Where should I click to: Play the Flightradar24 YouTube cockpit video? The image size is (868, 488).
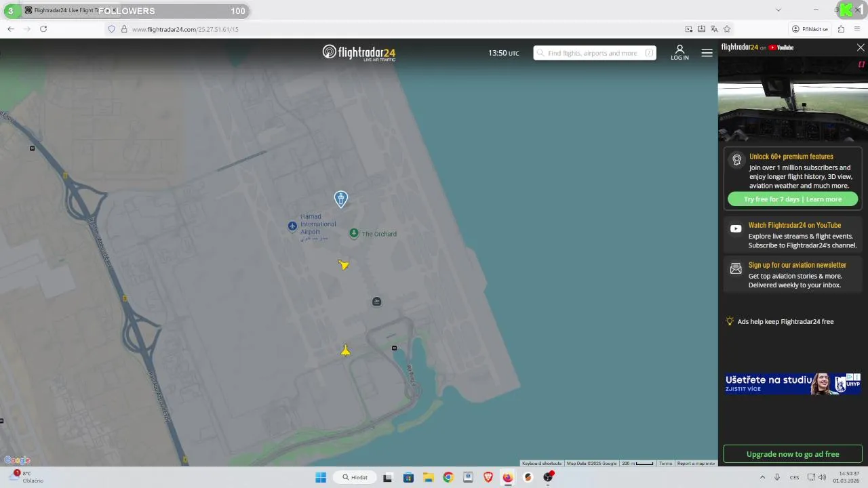(x=793, y=100)
